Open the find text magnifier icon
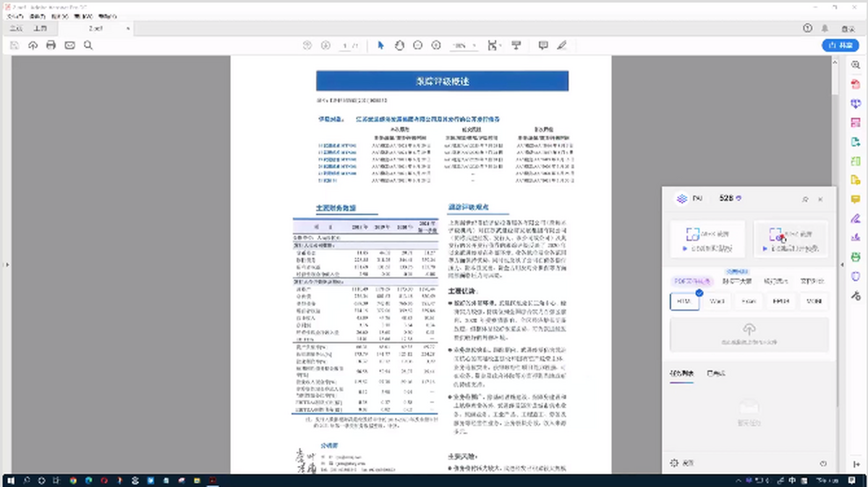 [88, 46]
